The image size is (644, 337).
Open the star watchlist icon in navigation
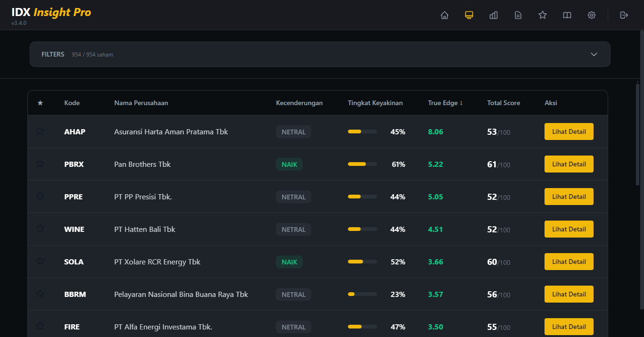coord(543,15)
